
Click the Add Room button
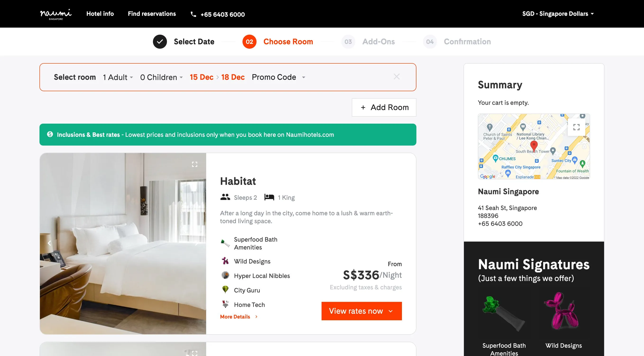(384, 107)
